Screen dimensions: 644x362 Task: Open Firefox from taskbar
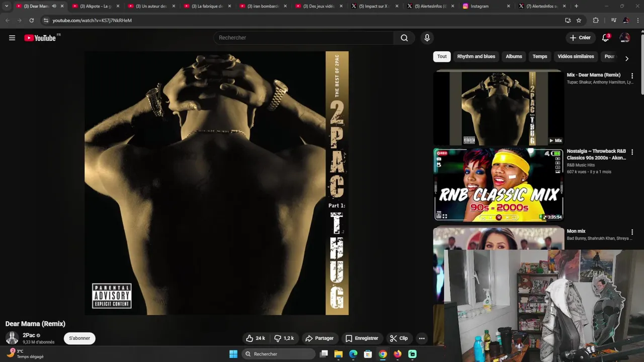(x=397, y=354)
